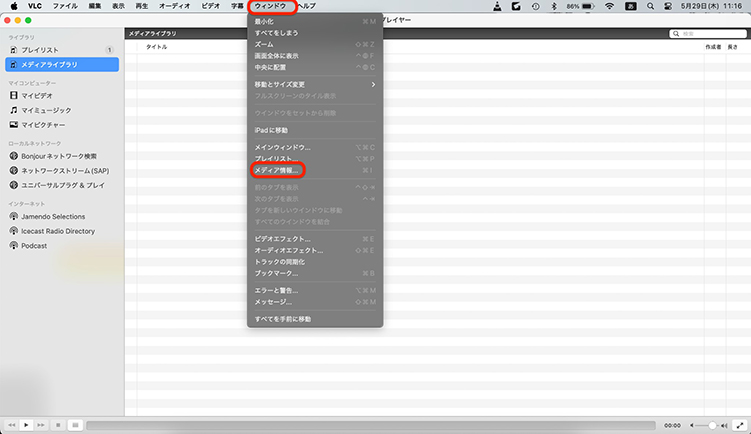Select 画面全体に表示 menu entry
Image resolution: width=751 pixels, height=434 pixels.
315,56
